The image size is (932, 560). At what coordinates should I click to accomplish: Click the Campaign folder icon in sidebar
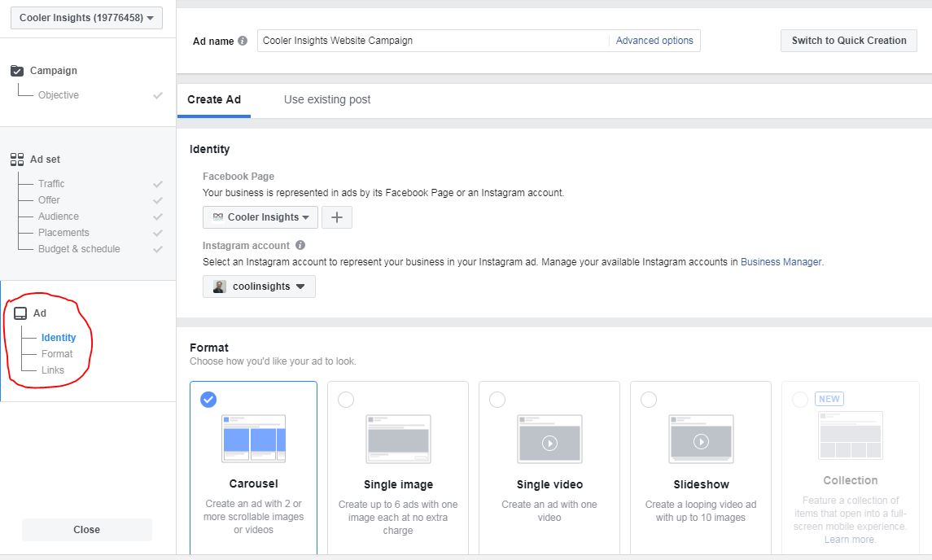click(17, 71)
